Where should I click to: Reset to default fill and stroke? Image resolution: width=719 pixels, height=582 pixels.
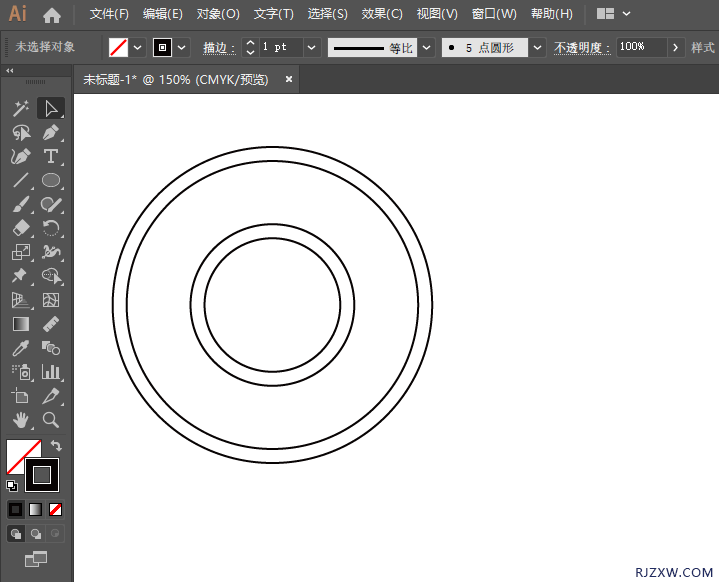[x=11, y=486]
